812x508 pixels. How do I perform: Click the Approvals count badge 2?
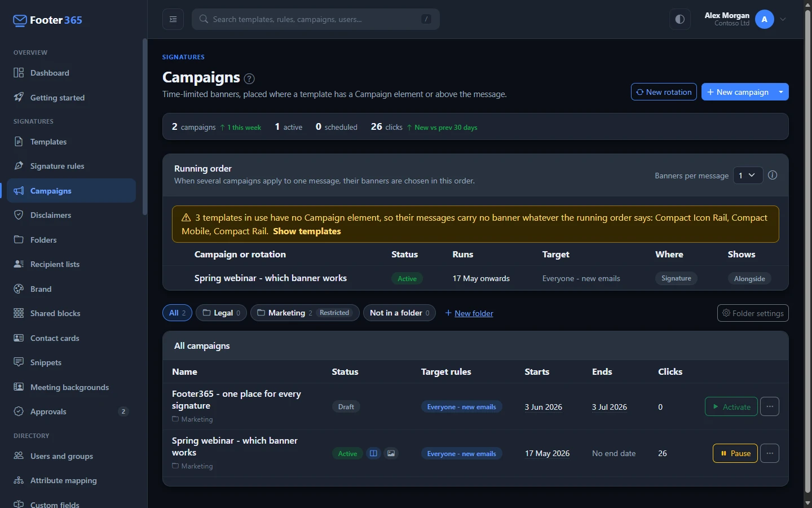pos(123,411)
